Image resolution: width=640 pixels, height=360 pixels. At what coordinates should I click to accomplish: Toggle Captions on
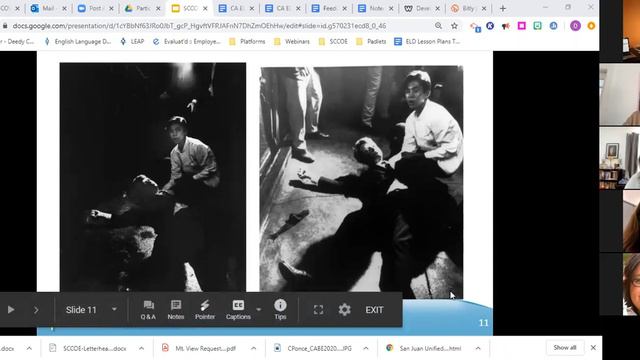238,310
